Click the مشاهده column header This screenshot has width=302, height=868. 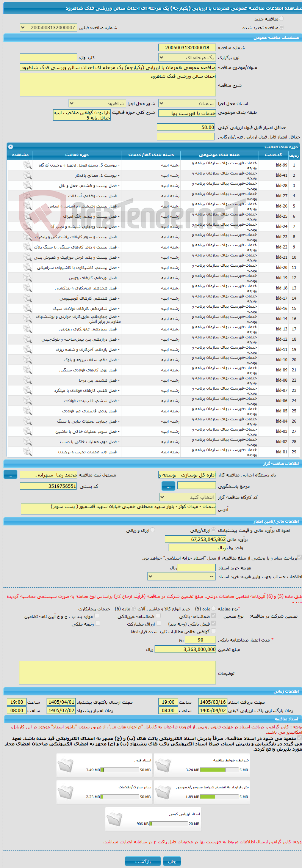pos(20,155)
